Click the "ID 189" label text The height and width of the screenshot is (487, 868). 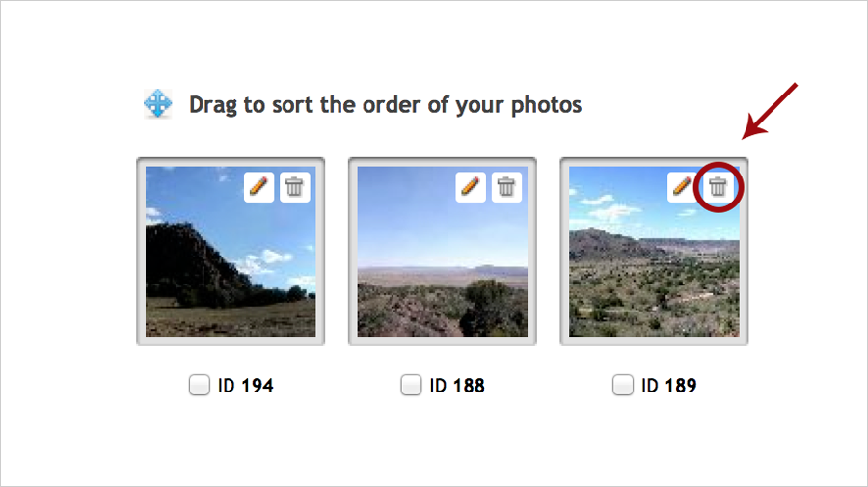(669, 387)
